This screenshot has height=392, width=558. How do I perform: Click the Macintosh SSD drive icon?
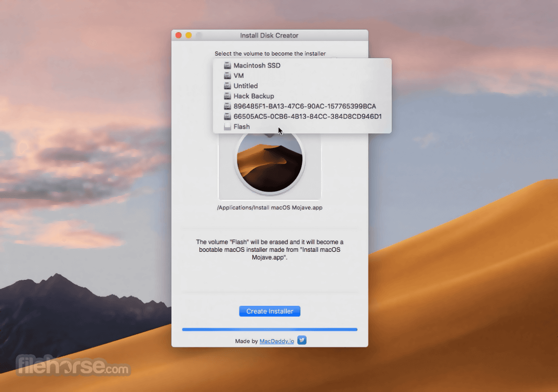(228, 65)
